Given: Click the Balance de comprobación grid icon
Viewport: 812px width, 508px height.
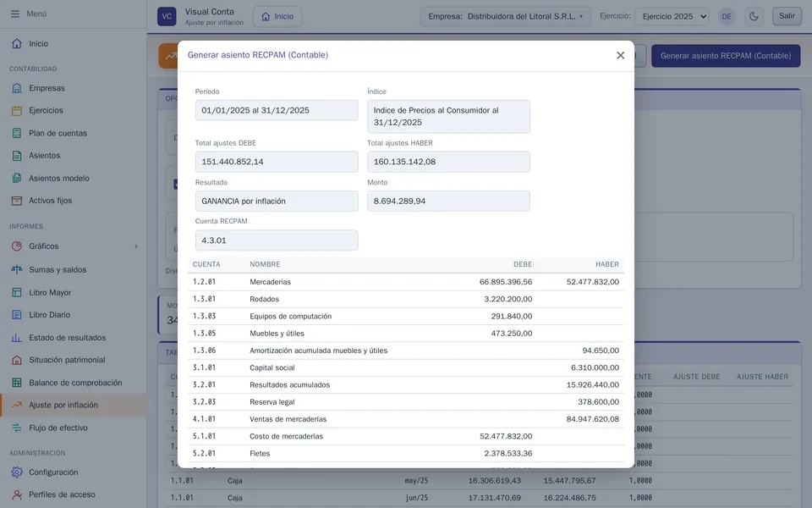Looking at the screenshot, I should (17, 383).
